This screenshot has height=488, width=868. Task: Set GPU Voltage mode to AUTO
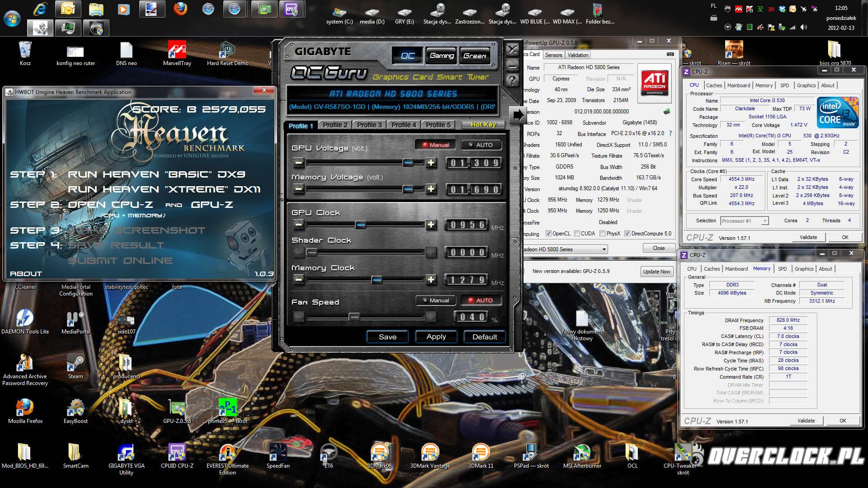click(x=481, y=145)
